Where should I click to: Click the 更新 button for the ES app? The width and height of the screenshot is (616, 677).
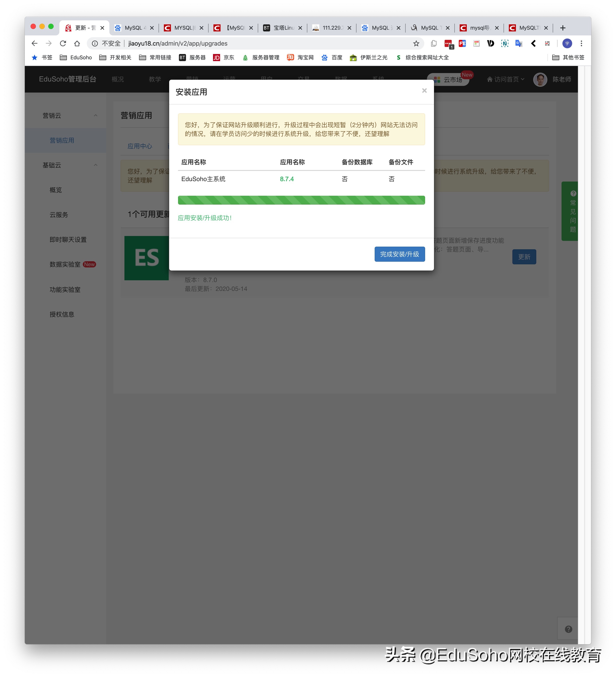524,257
